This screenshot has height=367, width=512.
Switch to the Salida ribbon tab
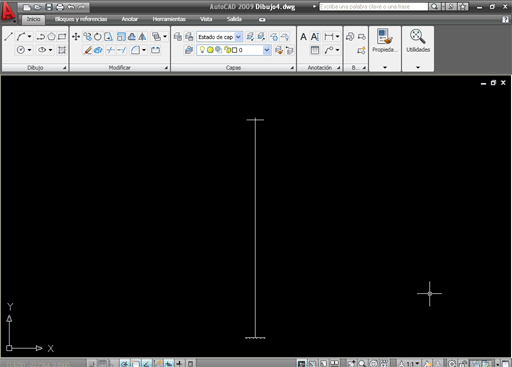(x=234, y=19)
